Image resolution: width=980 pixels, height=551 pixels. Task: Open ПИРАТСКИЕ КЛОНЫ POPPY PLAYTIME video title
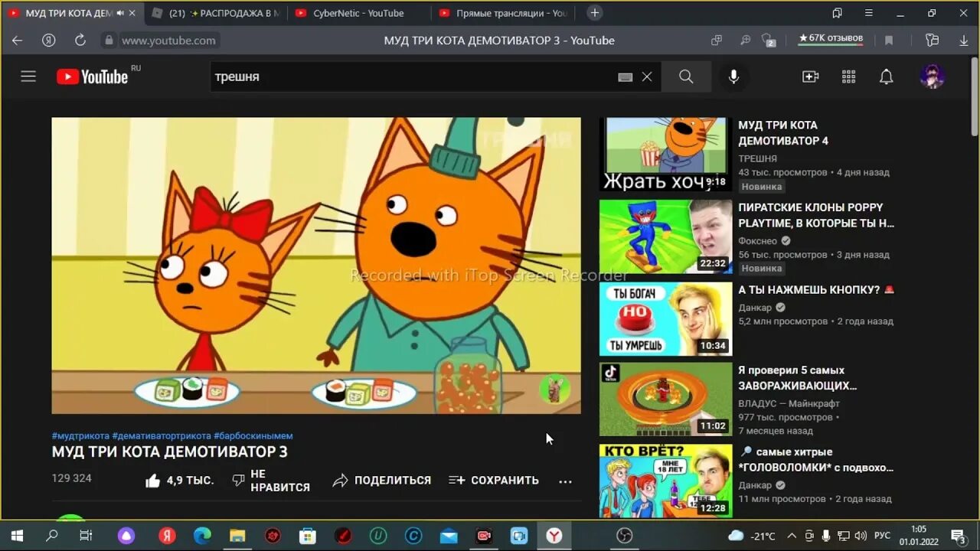coord(816,215)
